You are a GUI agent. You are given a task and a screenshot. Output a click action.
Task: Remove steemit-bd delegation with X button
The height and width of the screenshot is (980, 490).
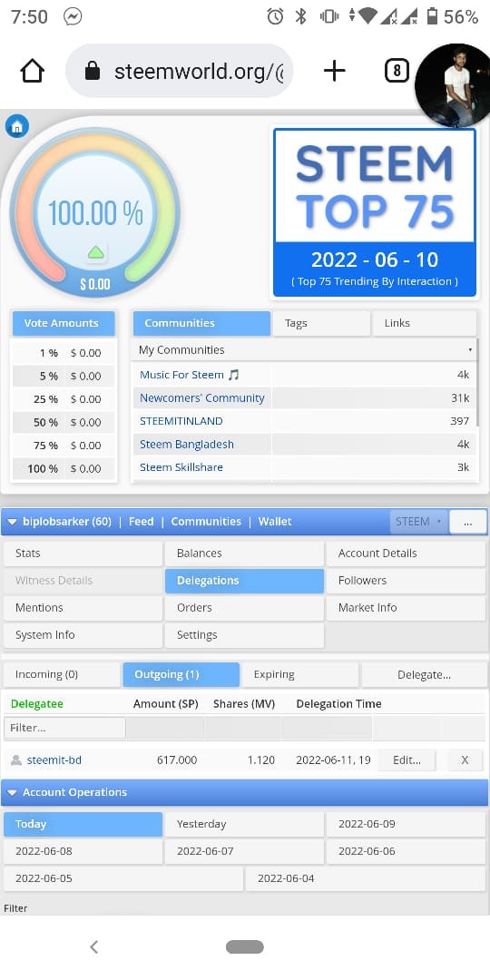[x=465, y=760]
